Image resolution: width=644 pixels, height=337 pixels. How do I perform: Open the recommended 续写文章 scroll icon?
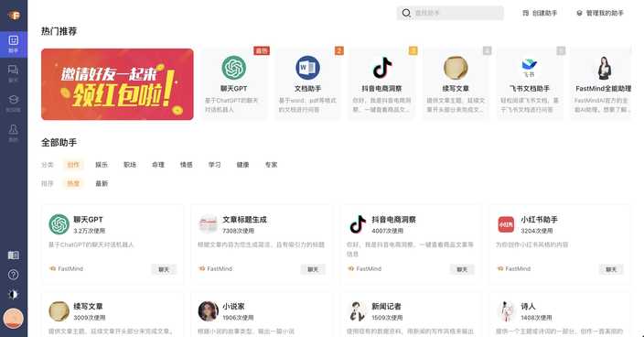tap(456, 68)
